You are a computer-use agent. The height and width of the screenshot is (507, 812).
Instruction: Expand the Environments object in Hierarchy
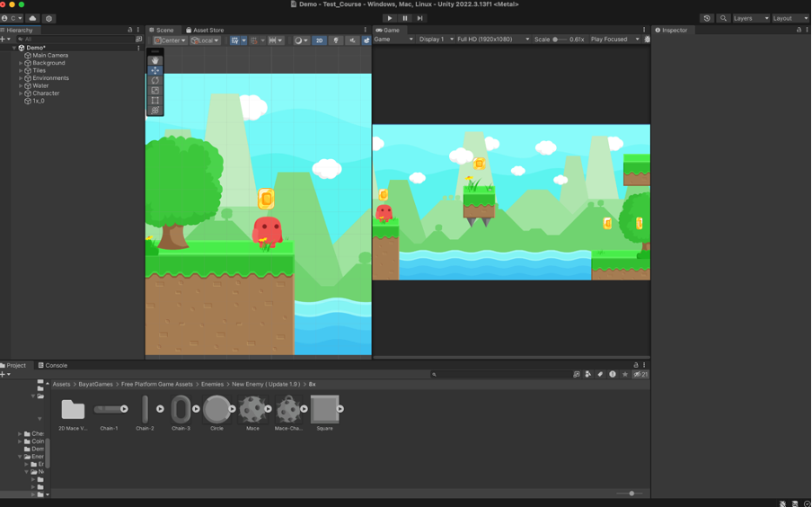pos(21,78)
